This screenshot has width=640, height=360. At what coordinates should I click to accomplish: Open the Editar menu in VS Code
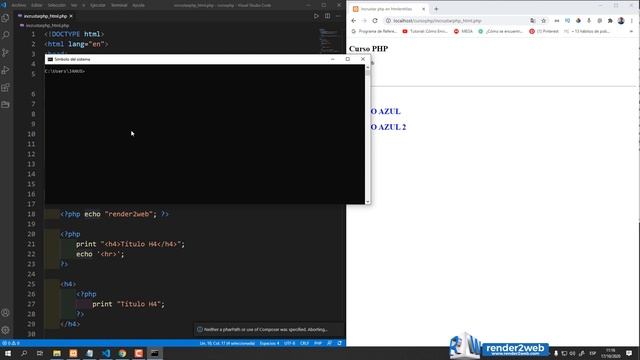37,5
